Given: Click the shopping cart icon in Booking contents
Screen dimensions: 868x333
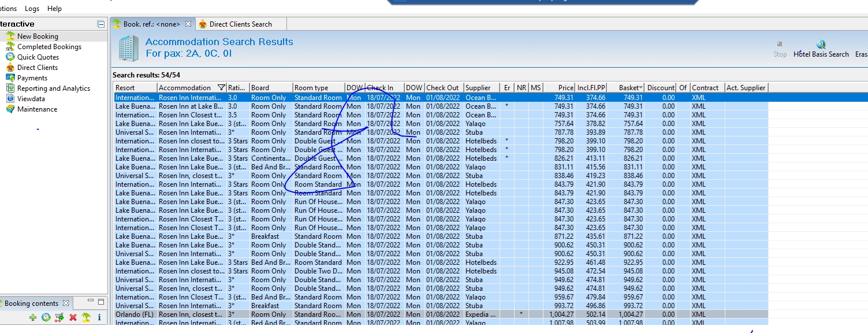Looking at the screenshot, I should coord(59,317).
